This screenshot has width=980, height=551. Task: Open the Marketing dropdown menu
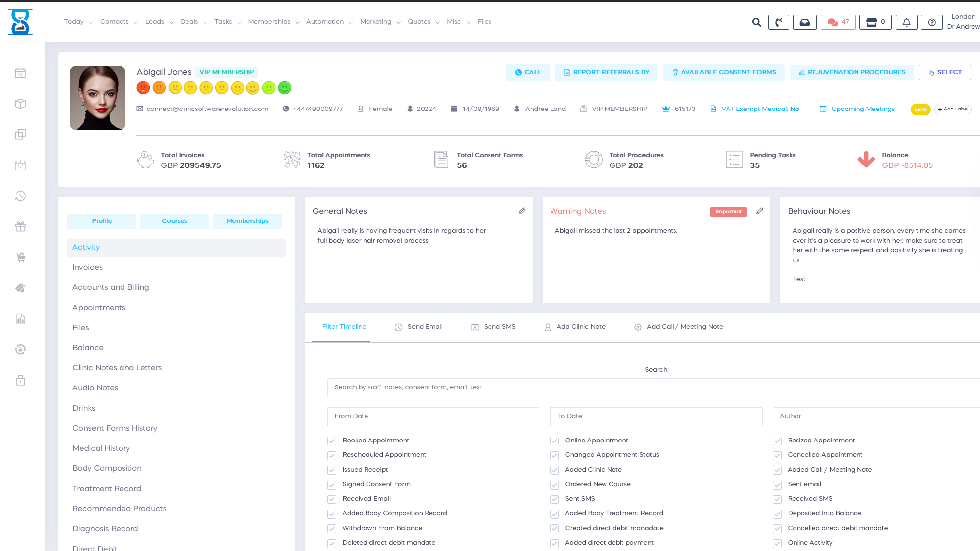(380, 22)
